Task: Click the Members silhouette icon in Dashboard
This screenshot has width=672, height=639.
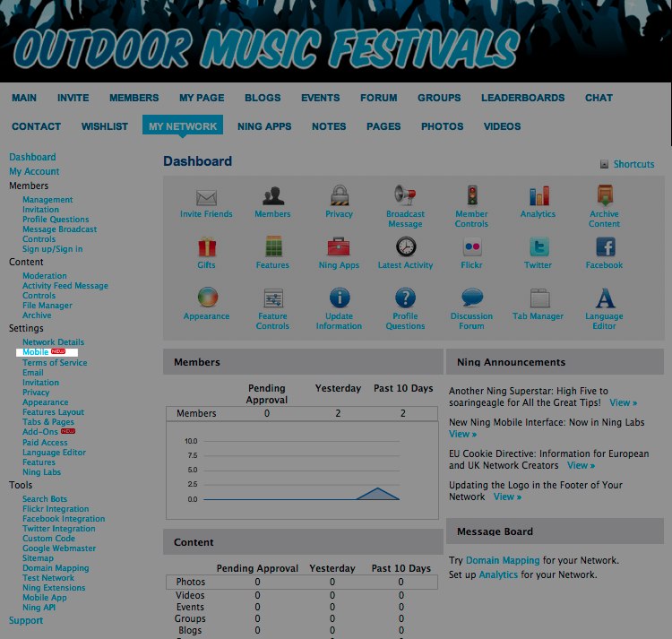Action: 272,196
